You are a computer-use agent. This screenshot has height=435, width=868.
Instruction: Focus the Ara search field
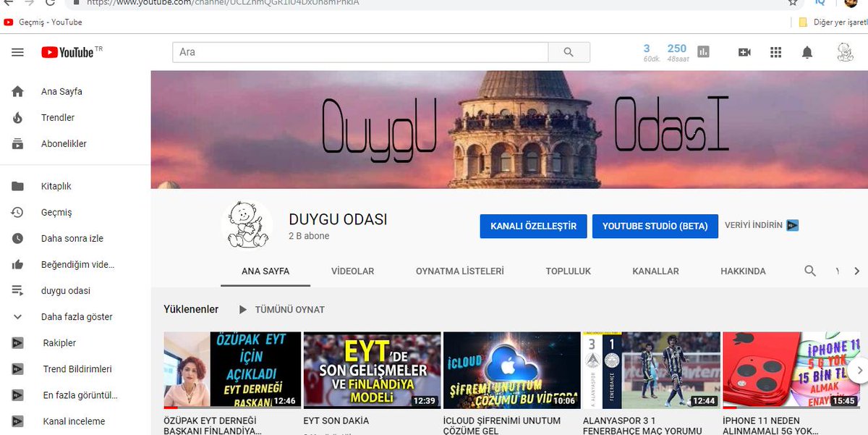click(x=360, y=52)
